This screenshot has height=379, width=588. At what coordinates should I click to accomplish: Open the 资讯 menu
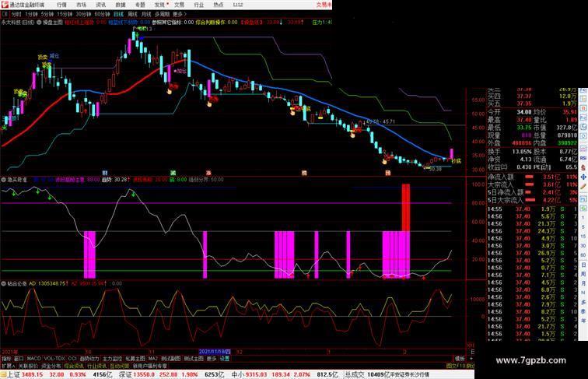[100, 5]
